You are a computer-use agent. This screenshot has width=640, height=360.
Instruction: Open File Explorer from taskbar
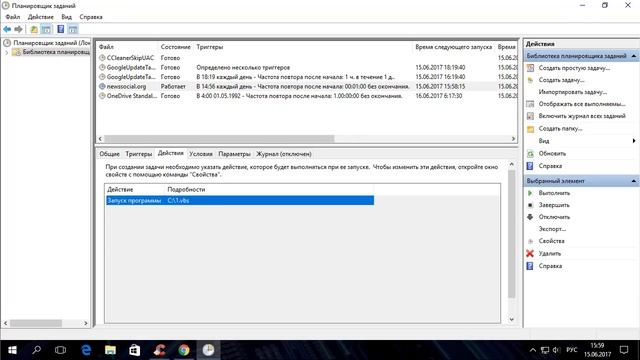click(x=110, y=350)
